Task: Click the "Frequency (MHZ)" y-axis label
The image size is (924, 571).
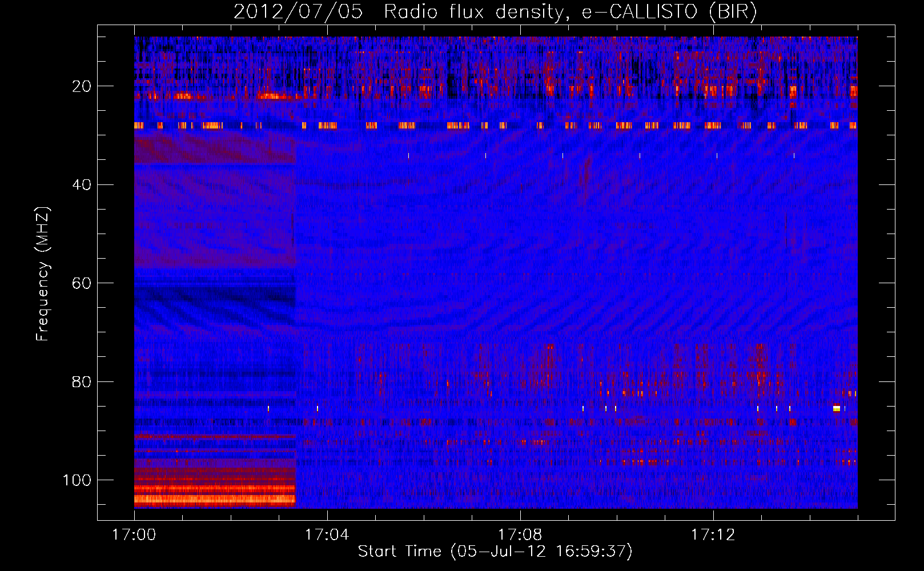Action: [x=43, y=274]
